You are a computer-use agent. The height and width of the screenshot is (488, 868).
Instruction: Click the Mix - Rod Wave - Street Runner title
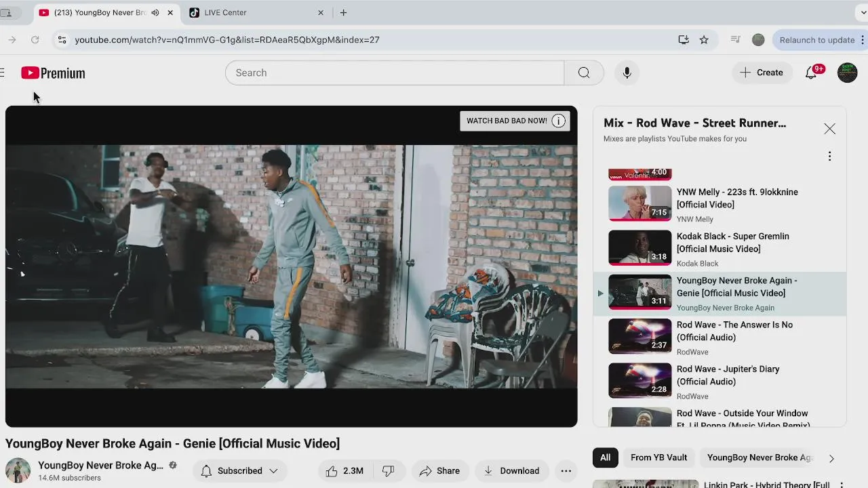694,123
